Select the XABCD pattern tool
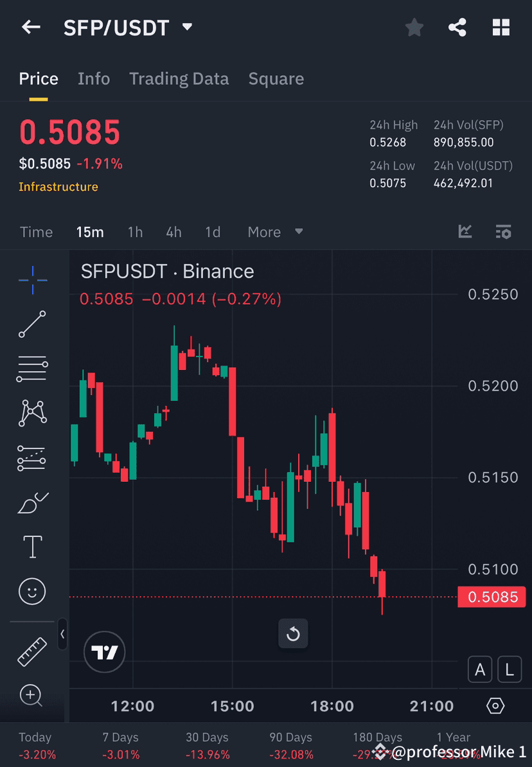 tap(32, 413)
